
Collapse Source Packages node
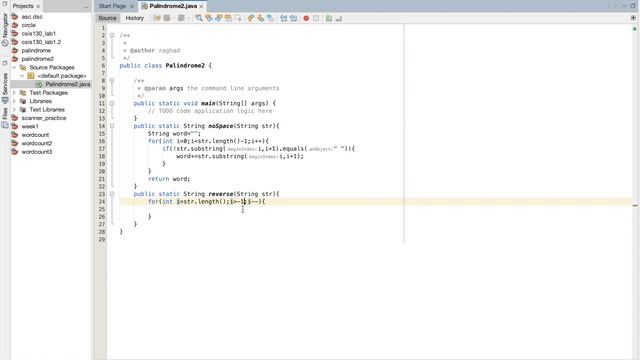tap(14, 67)
